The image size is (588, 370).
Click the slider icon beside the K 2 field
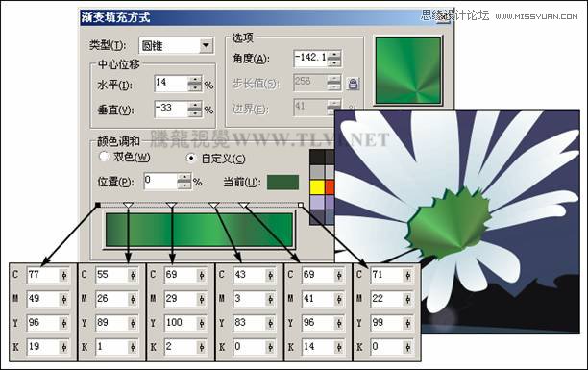tap(202, 348)
